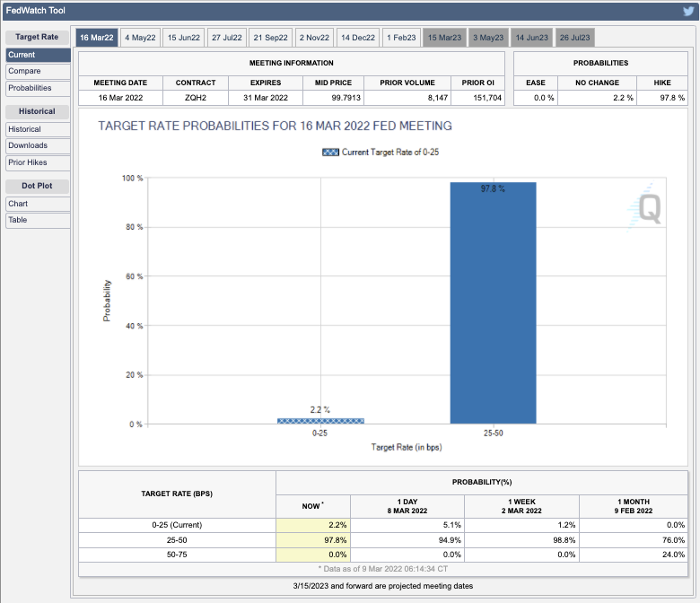Click the Historical section heading
700x603 pixels.
(x=37, y=111)
